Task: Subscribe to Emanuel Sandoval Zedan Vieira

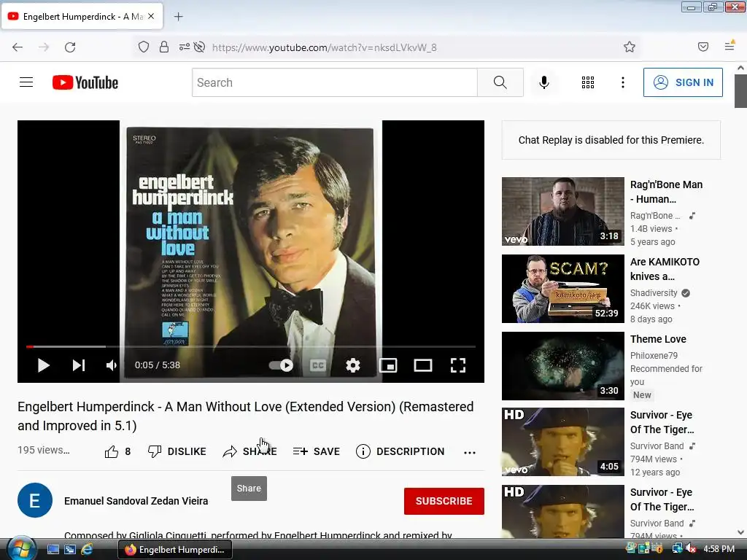Action: pos(444,501)
